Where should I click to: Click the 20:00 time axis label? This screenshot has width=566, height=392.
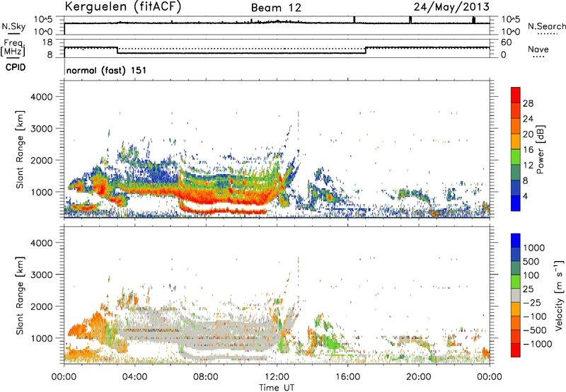(x=418, y=377)
